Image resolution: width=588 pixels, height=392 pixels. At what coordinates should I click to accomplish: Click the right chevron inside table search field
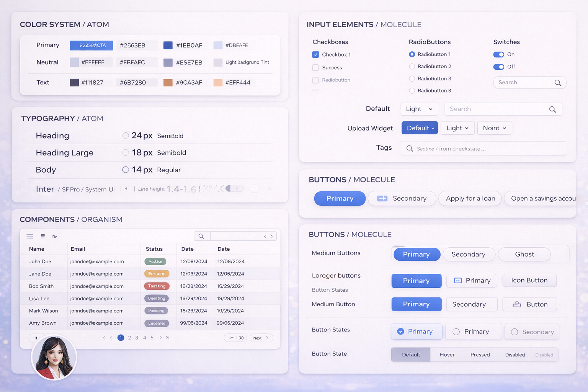[x=271, y=237]
